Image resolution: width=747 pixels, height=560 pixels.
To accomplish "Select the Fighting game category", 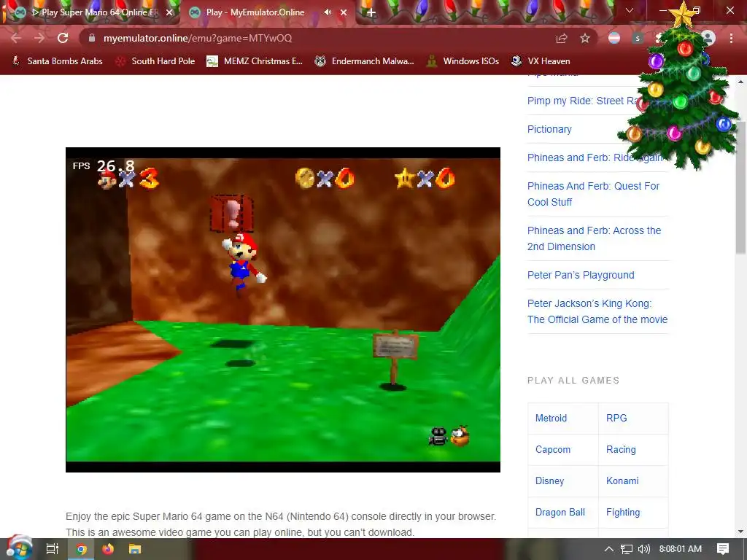I will tap(623, 513).
